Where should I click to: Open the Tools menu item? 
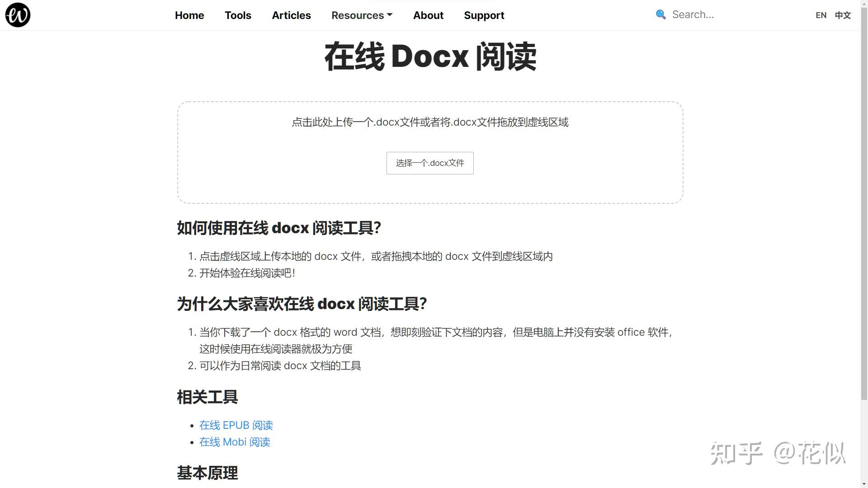[x=238, y=15]
